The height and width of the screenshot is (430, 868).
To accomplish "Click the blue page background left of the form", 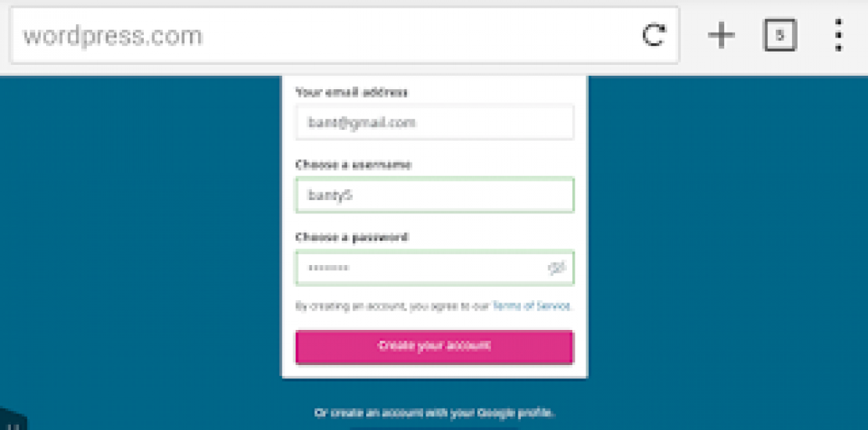I will [x=141, y=235].
